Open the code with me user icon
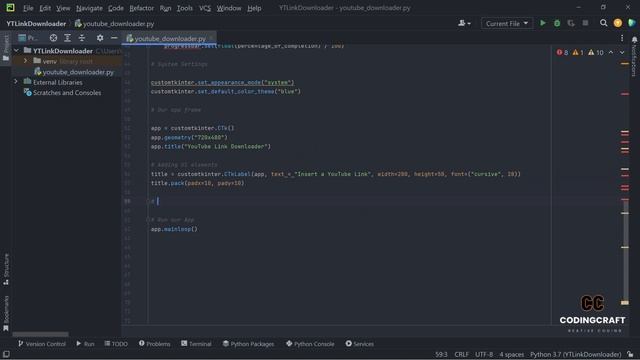The height and width of the screenshot is (360, 640). pyautogui.click(x=464, y=23)
